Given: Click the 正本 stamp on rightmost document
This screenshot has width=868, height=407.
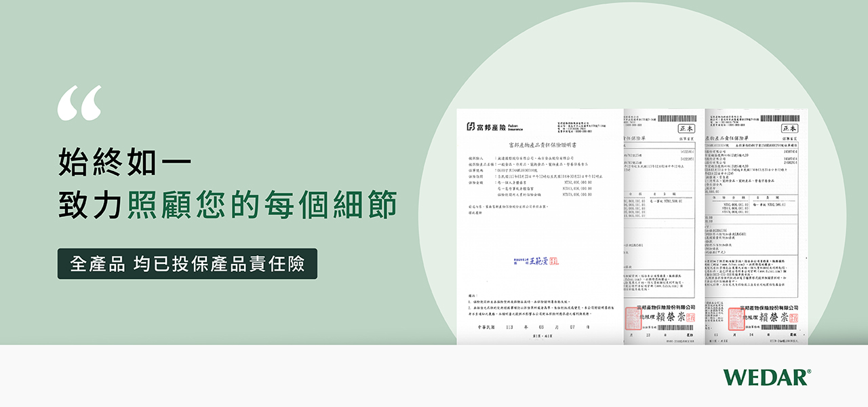Looking at the screenshot, I should click(x=789, y=128).
